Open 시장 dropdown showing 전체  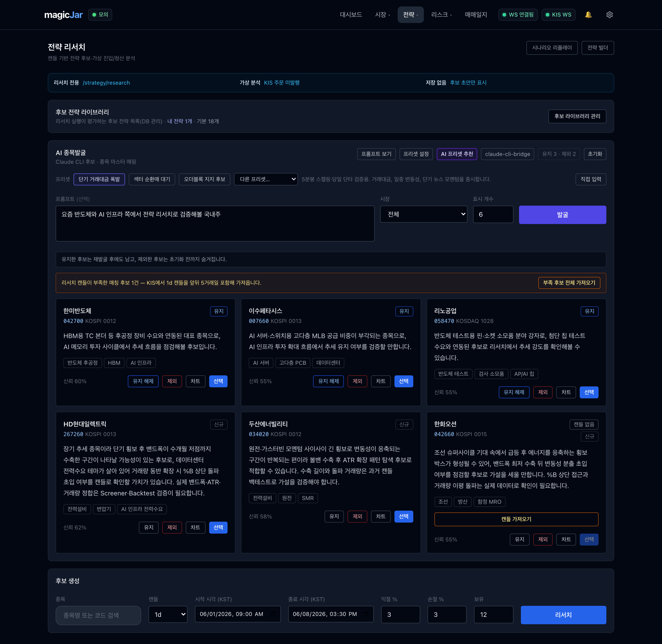[x=424, y=214]
